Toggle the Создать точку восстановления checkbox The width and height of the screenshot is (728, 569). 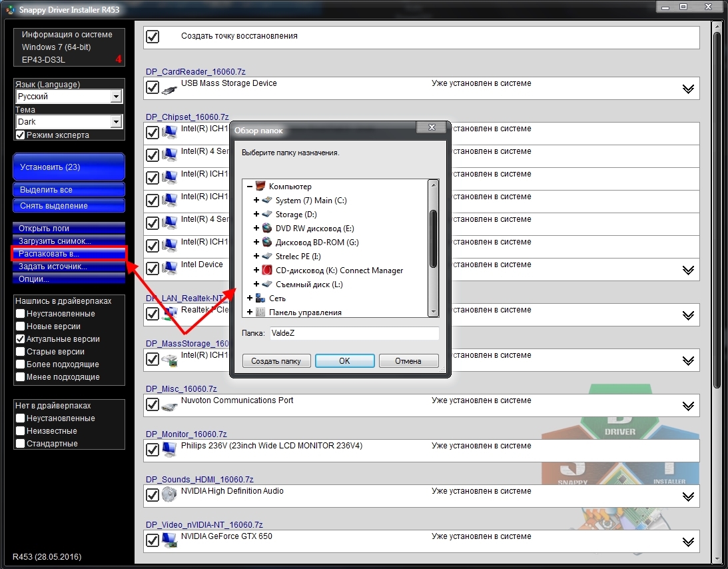pyautogui.click(x=153, y=36)
